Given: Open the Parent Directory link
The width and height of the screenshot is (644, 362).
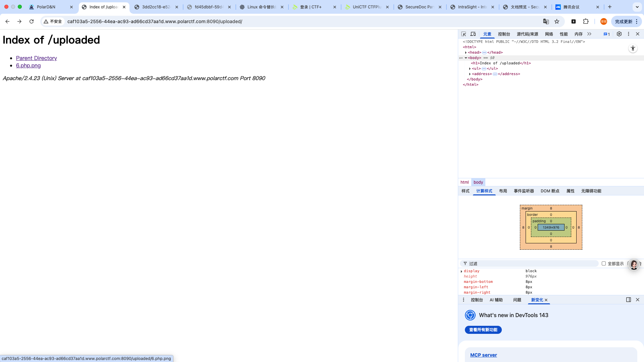Looking at the screenshot, I should pyautogui.click(x=37, y=58).
